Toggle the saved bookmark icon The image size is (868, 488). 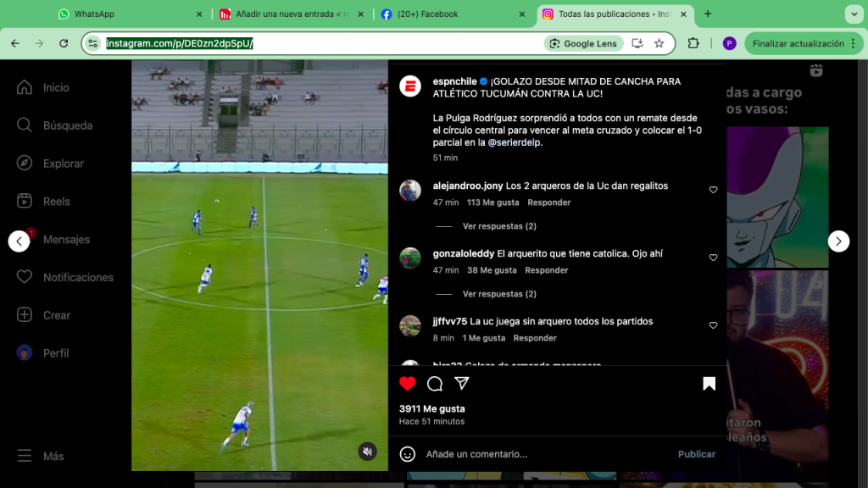(x=709, y=384)
